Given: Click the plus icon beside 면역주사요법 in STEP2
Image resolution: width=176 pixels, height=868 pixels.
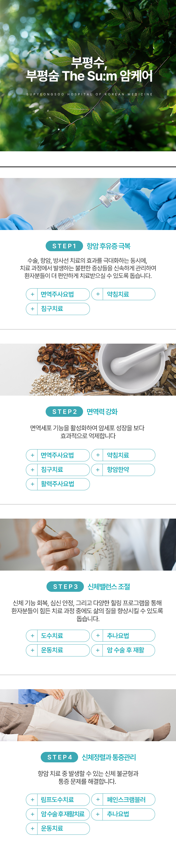Looking at the screenshot, I should (x=32, y=455).
